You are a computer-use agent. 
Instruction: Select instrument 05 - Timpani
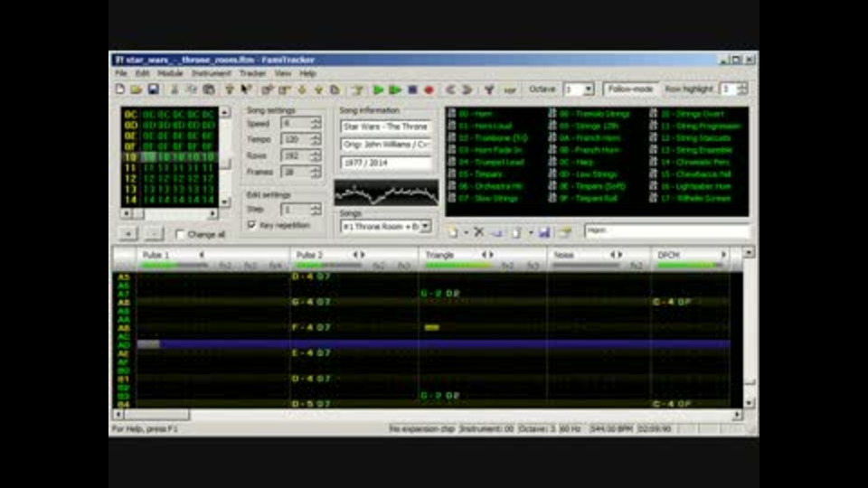476,174
